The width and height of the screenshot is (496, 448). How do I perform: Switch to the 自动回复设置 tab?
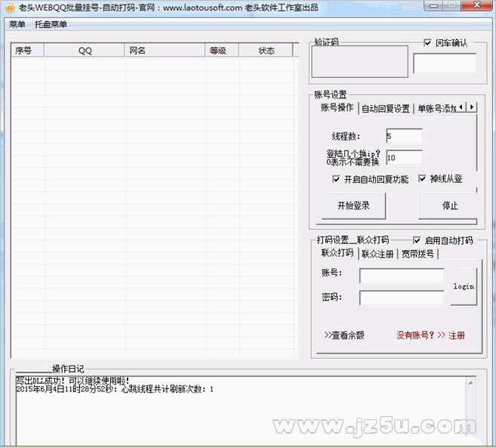386,109
